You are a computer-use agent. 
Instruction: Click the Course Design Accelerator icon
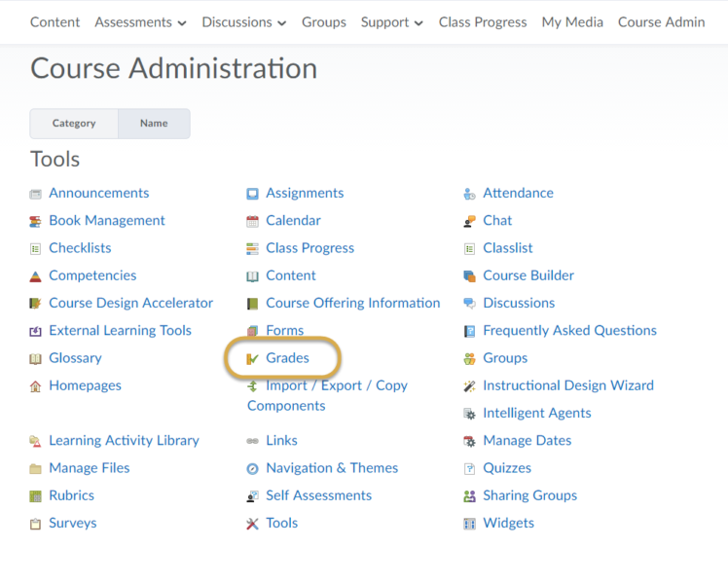pos(35,304)
